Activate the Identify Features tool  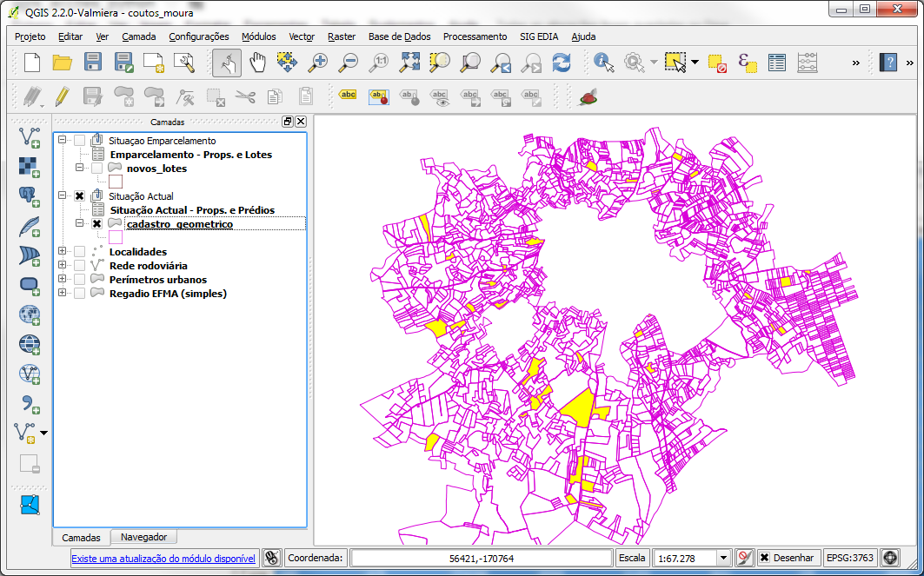603,63
